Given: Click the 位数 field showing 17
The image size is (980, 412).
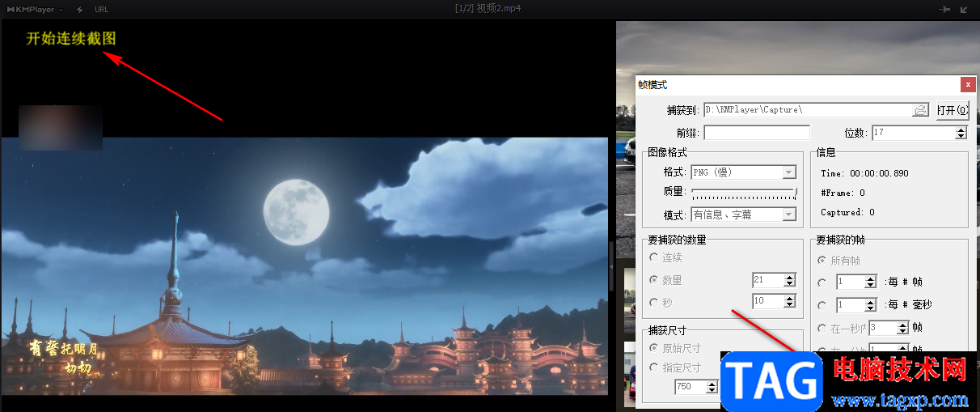Looking at the screenshot, I should [x=913, y=132].
